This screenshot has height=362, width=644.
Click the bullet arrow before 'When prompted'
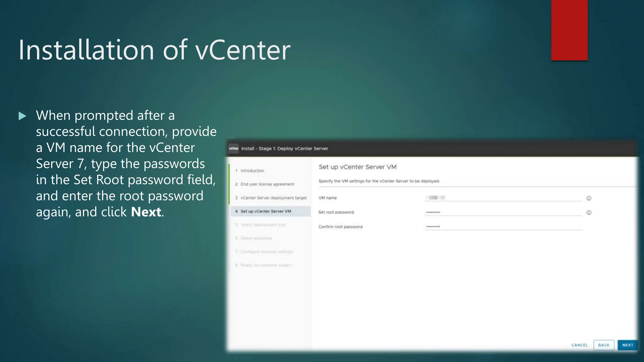click(22, 116)
